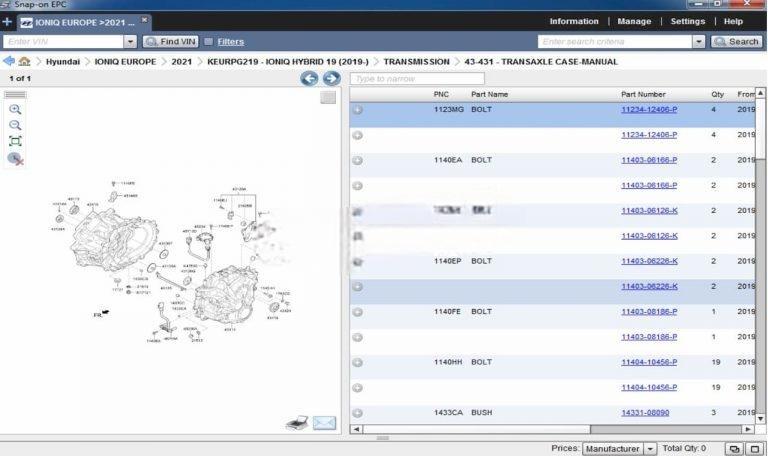The image size is (768, 456).
Task: Clear diagram selection magnifier-with-X icon
Action: (15, 159)
